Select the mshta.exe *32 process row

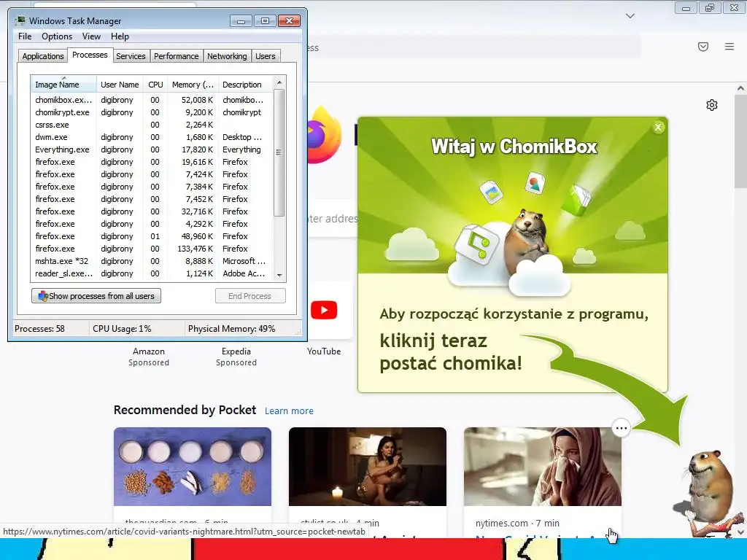[x=152, y=261]
